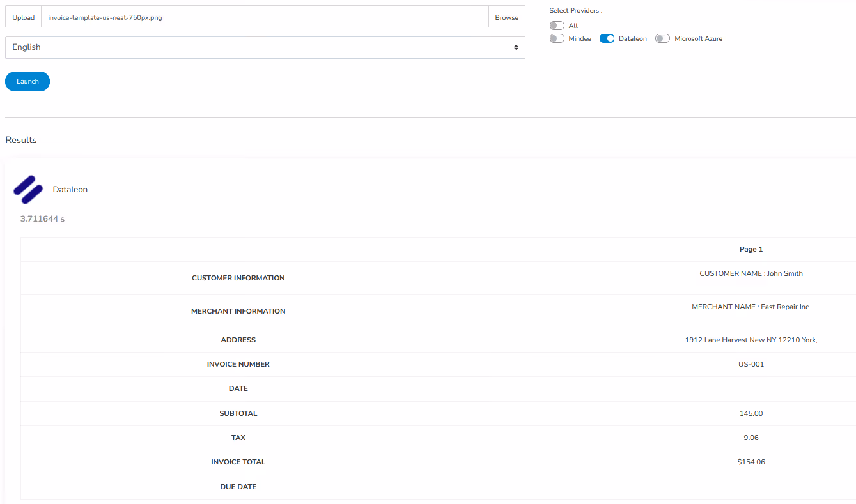Enable the Mindee provider switch

pos(557,38)
